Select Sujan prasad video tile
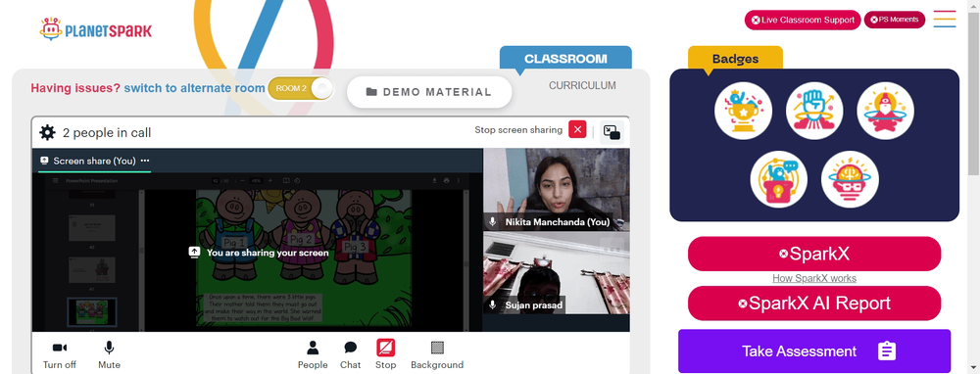Screen dimensions: 980x374 point(557,273)
